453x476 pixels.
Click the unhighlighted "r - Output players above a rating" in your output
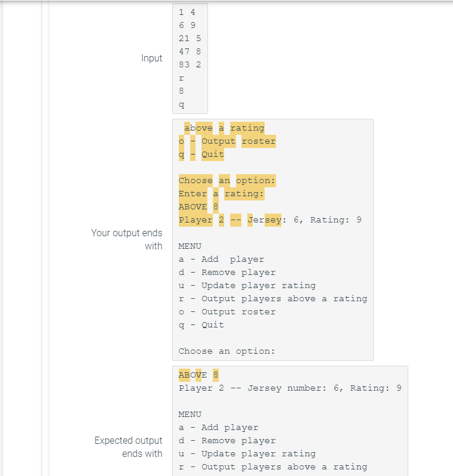(x=273, y=299)
